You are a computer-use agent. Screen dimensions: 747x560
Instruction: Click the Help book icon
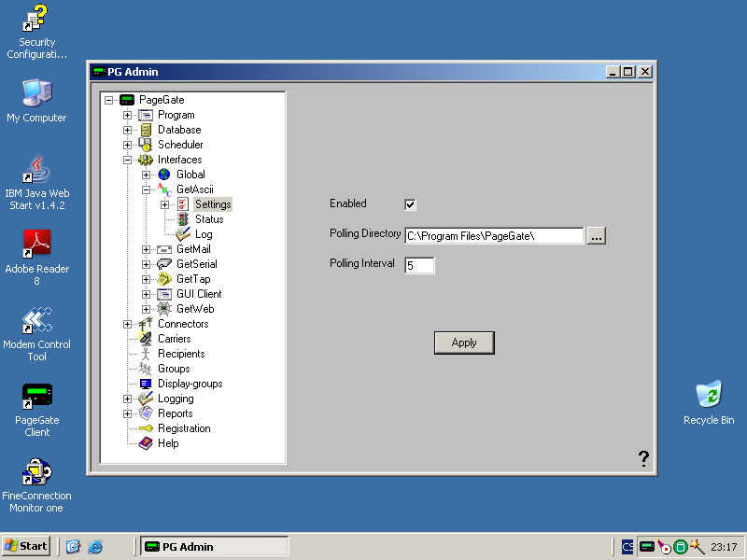(x=146, y=443)
